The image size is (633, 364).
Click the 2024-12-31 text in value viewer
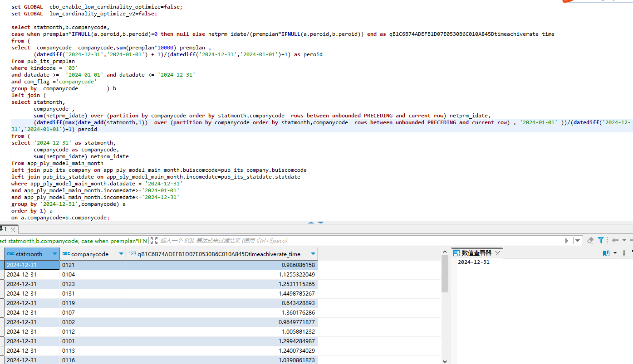point(473,262)
